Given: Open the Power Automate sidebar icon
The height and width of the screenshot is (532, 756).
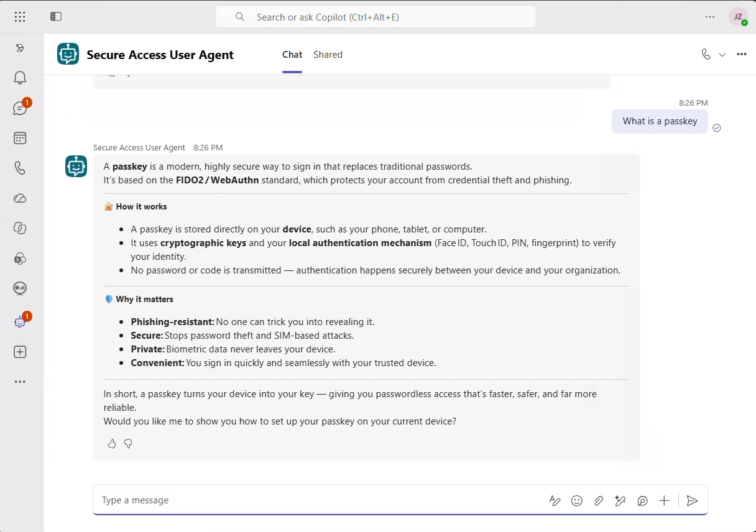Looking at the screenshot, I should 20,48.
